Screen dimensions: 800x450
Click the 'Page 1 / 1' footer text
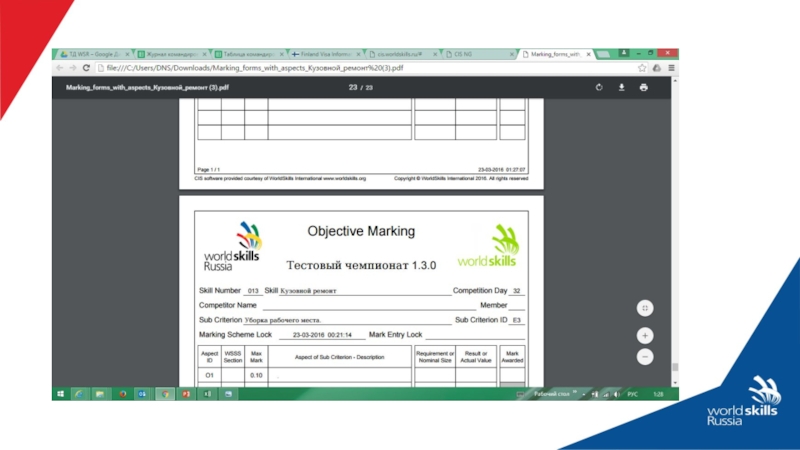point(209,169)
